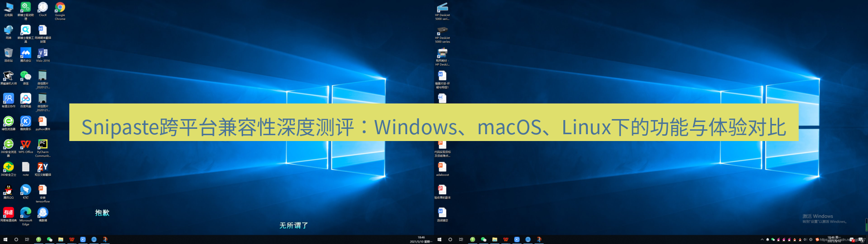Open 购买耗材 HP DeskJet supplies shortcut
This screenshot has width=868, height=244.
click(442, 57)
